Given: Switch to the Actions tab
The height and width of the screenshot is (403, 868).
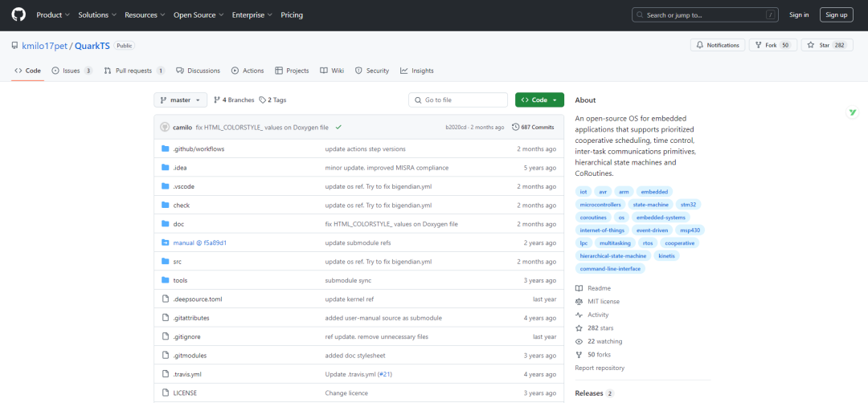Looking at the screenshot, I should (x=248, y=71).
